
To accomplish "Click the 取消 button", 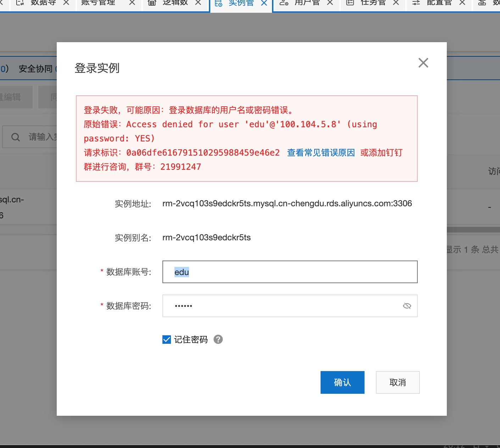I will point(398,382).
